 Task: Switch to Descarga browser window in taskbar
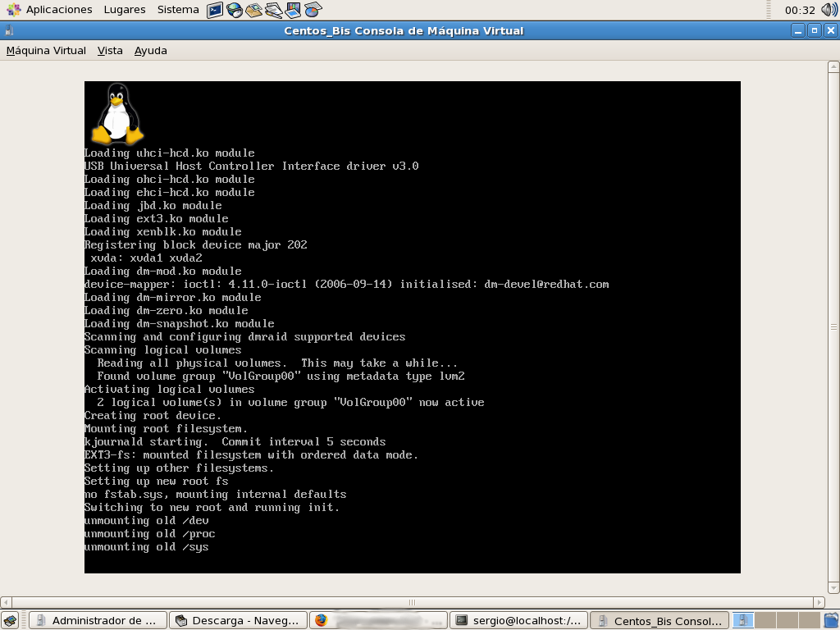click(238, 620)
